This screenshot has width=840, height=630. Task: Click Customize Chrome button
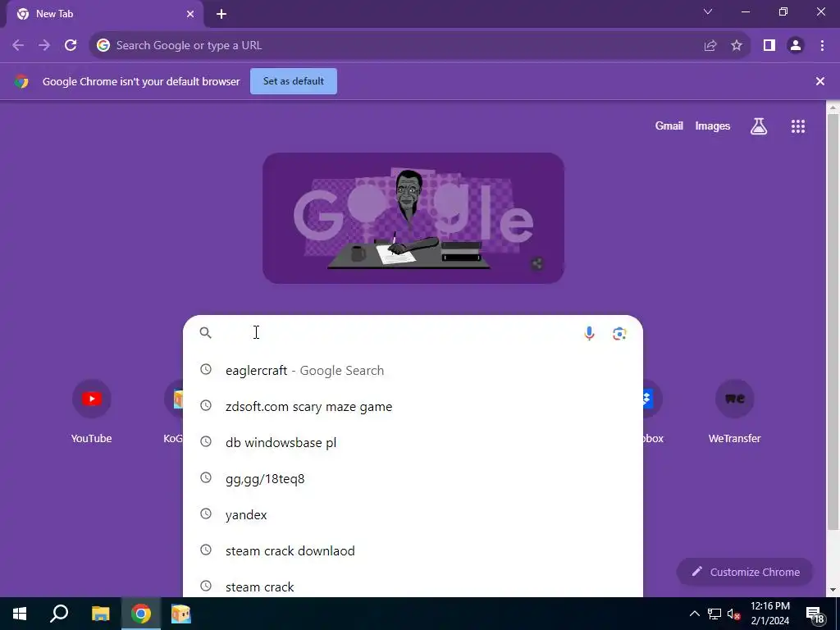coord(745,572)
